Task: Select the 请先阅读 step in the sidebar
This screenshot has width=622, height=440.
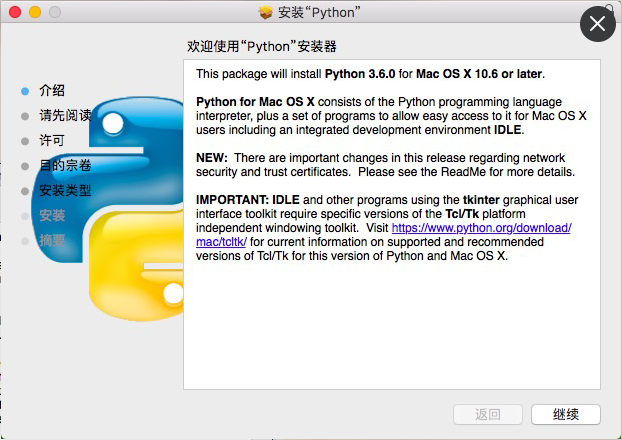Action: pos(65,115)
